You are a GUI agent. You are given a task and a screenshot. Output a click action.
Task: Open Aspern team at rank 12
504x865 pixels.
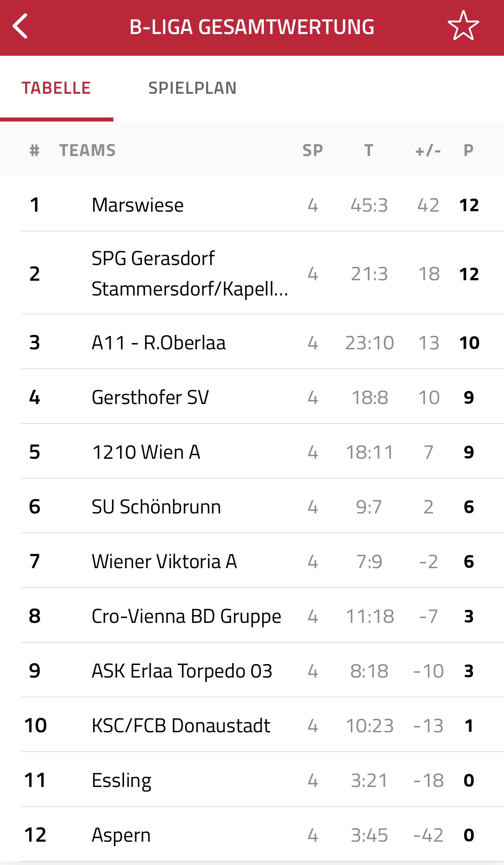(x=252, y=835)
